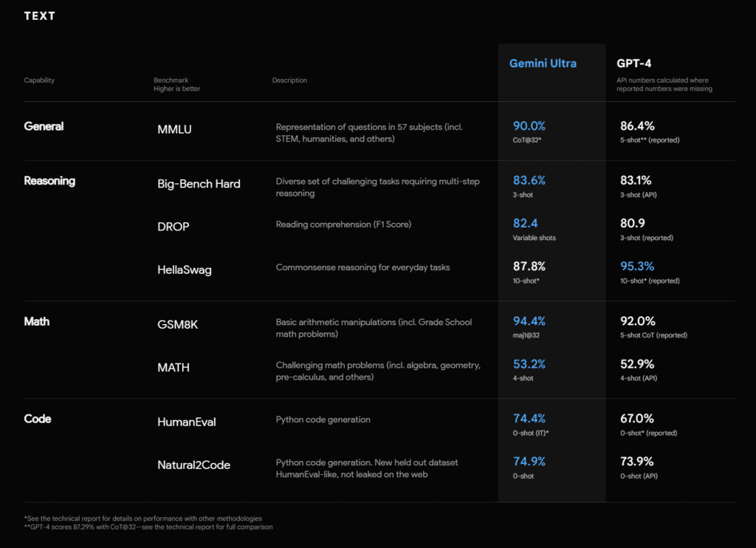Click the General capability row label
This screenshot has width=756, height=548.
(x=44, y=126)
